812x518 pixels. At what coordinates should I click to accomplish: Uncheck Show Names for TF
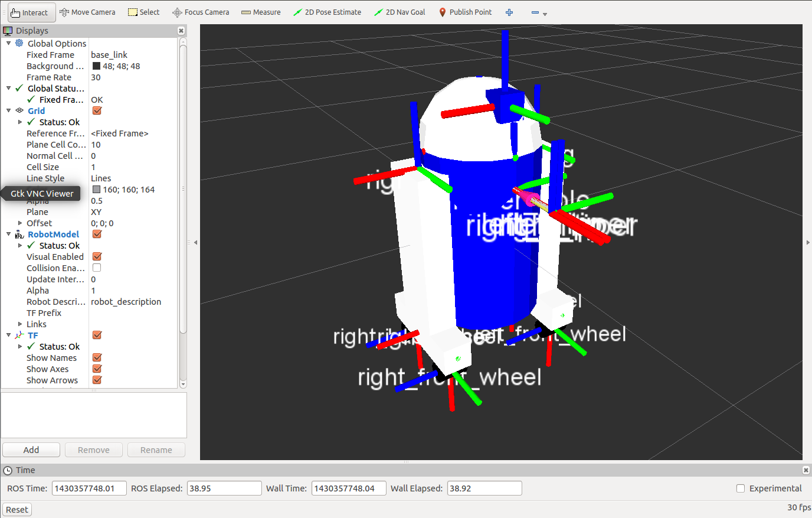[x=97, y=358]
